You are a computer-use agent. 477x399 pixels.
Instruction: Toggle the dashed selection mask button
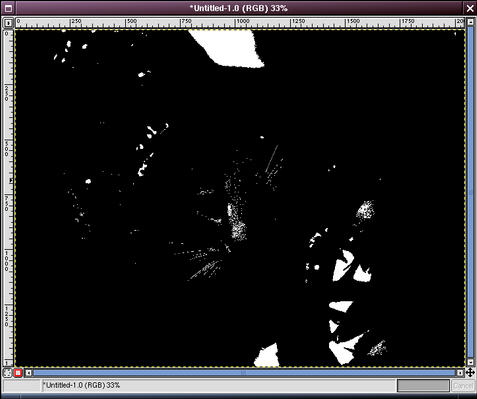tap(7, 373)
